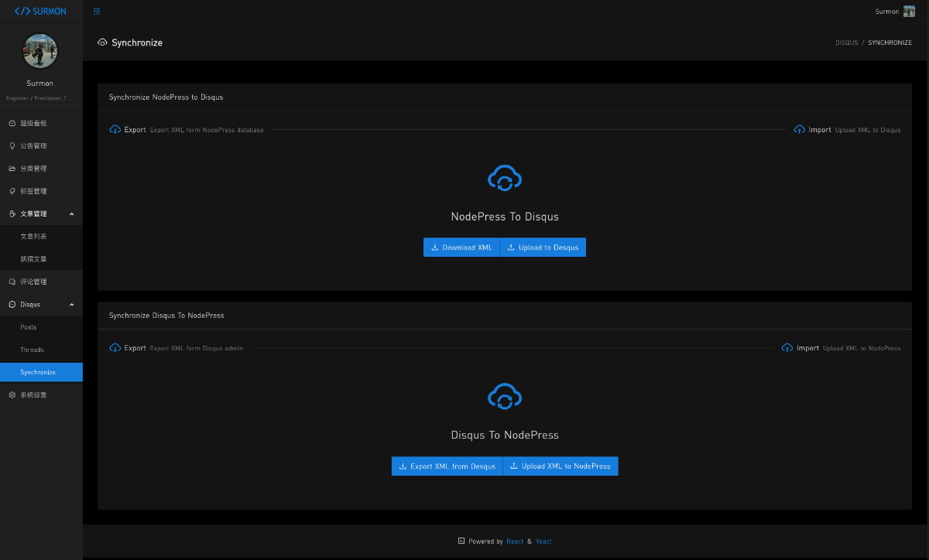Collapse the sidebar with the menu-fold icon
Viewport: 929px width, 560px height.
(x=97, y=12)
